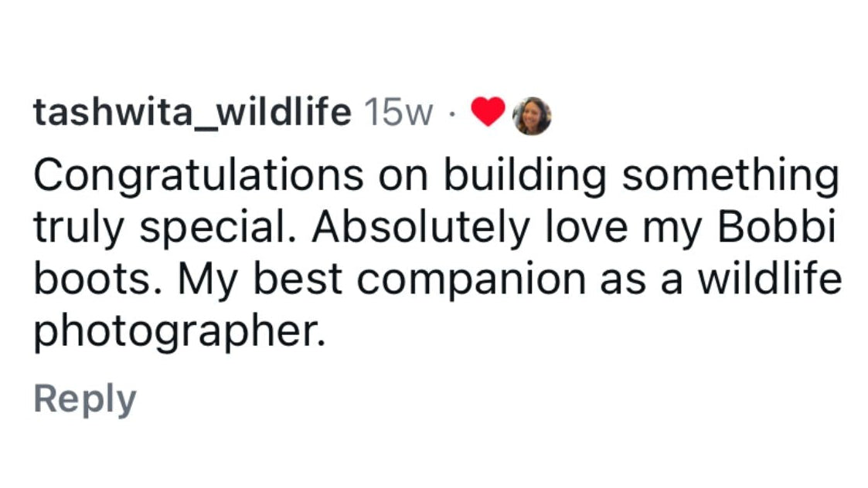The width and height of the screenshot is (868, 488).
Task: Click the word truly in the comment
Action: [78, 228]
